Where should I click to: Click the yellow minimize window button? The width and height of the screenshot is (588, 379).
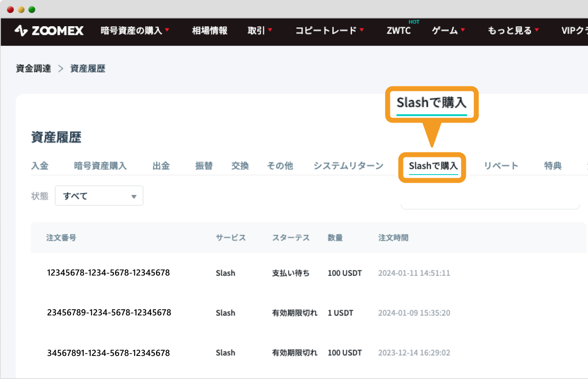(x=21, y=9)
